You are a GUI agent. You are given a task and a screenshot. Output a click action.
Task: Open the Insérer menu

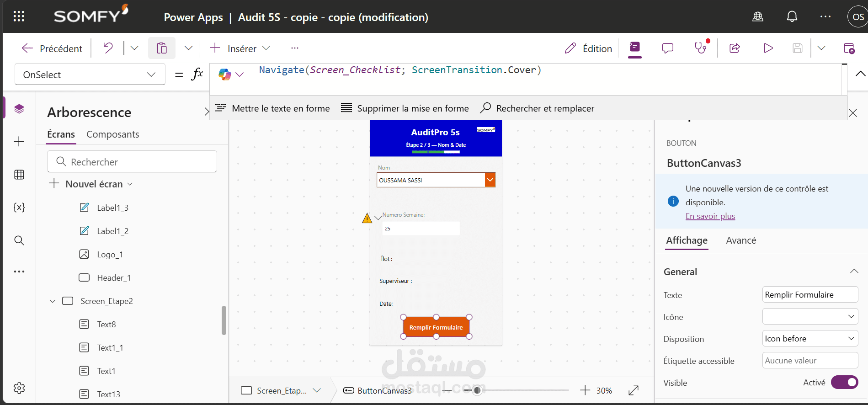click(x=240, y=48)
